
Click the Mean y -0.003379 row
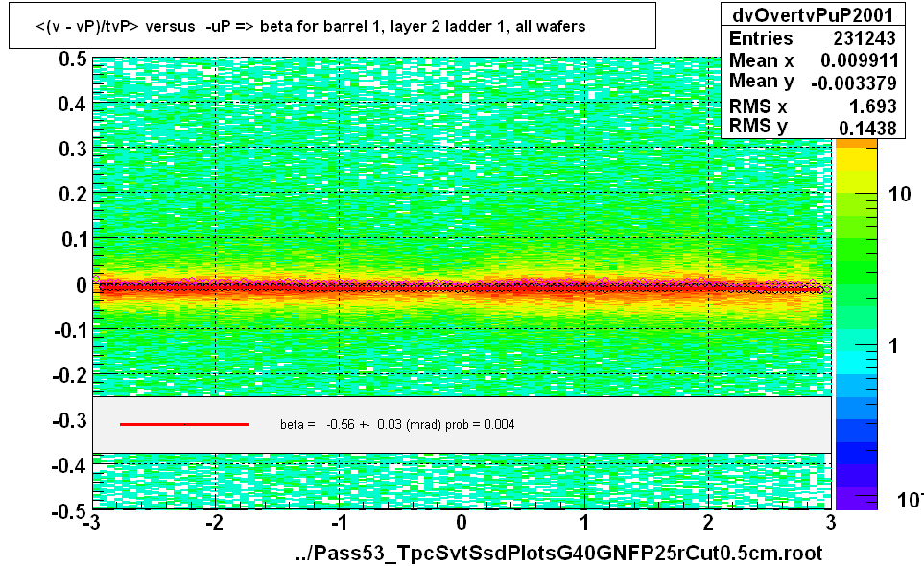pos(813,82)
